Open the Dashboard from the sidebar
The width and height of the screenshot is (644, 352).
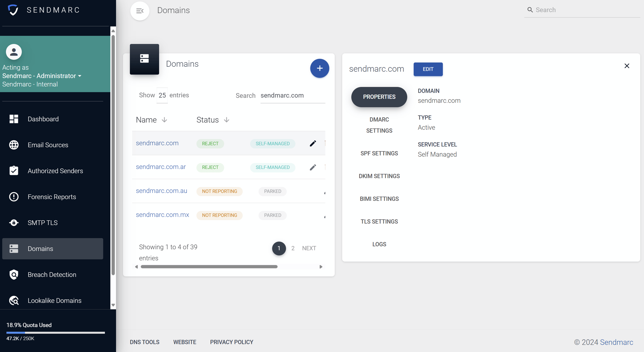click(x=43, y=119)
